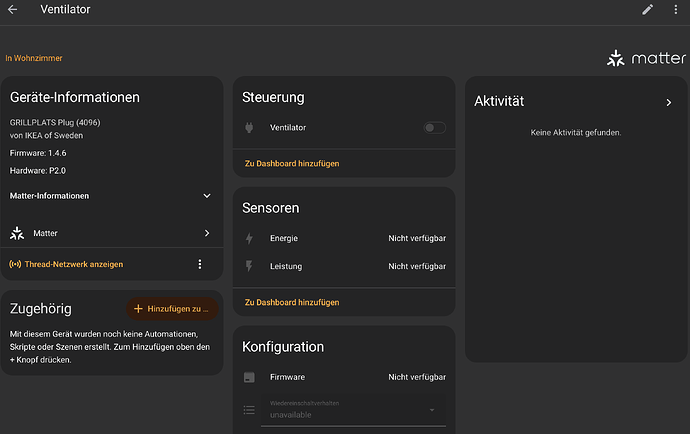The image size is (690, 434).
Task: Open Aktivität details via chevron
Action: click(668, 103)
